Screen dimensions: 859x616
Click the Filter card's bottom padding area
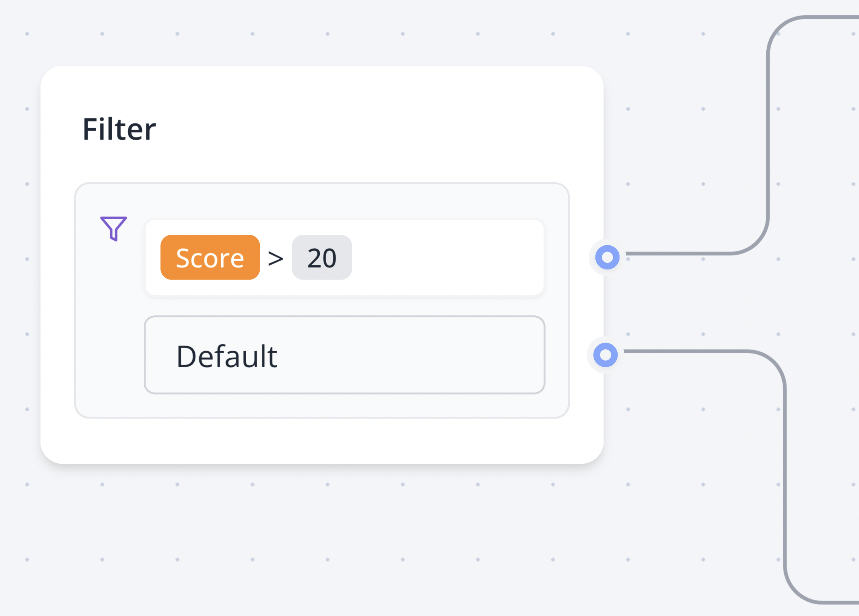pos(322,441)
